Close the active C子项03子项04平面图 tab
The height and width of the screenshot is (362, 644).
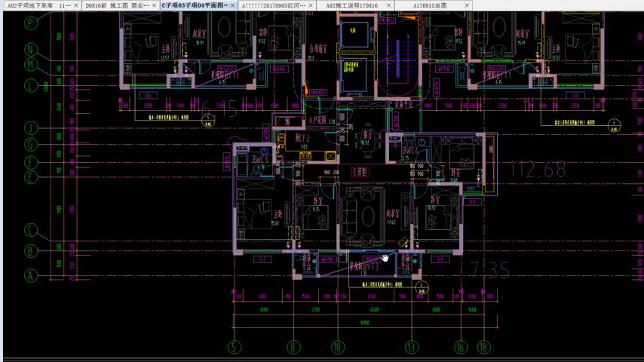point(234,5)
